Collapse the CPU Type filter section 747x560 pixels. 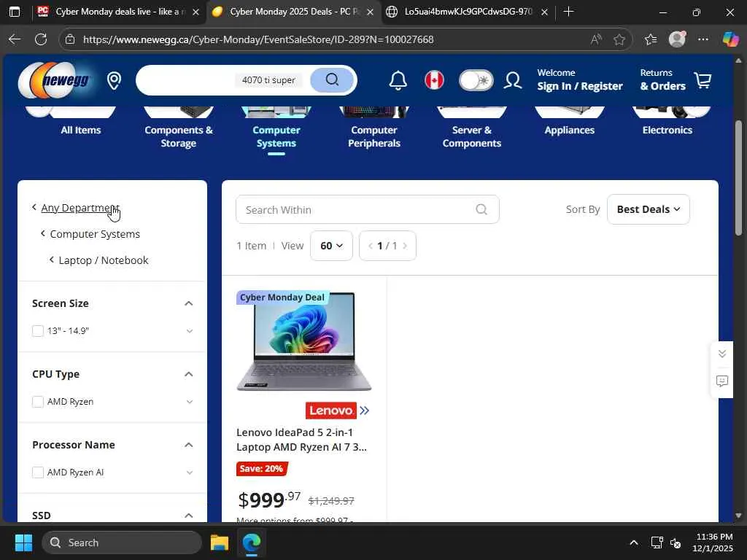click(x=189, y=374)
